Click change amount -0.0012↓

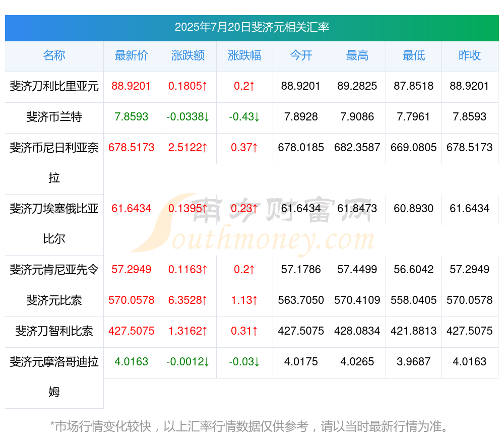187,361
